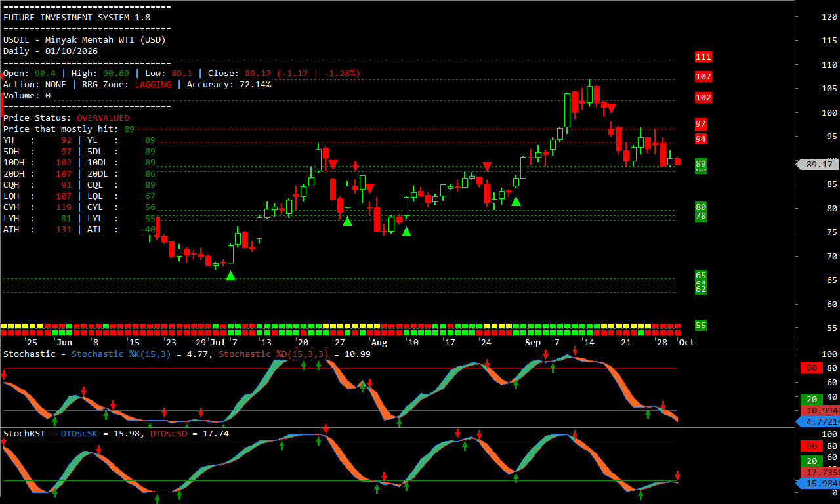Click the ATH 131 value
This screenshot has height=504, width=840.
click(x=64, y=230)
